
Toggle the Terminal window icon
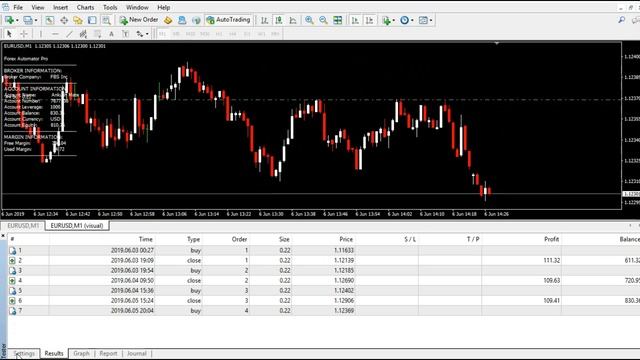92,20
